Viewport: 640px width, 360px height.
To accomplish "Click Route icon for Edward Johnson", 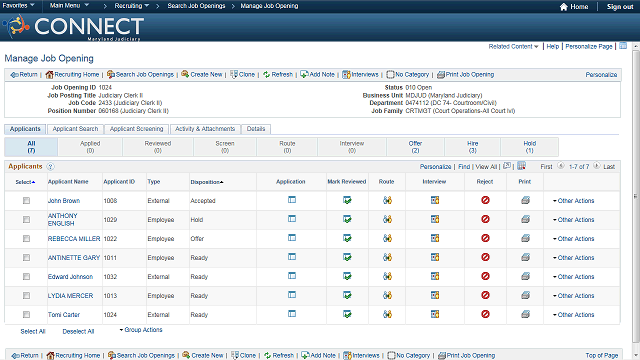I will 387,276.
